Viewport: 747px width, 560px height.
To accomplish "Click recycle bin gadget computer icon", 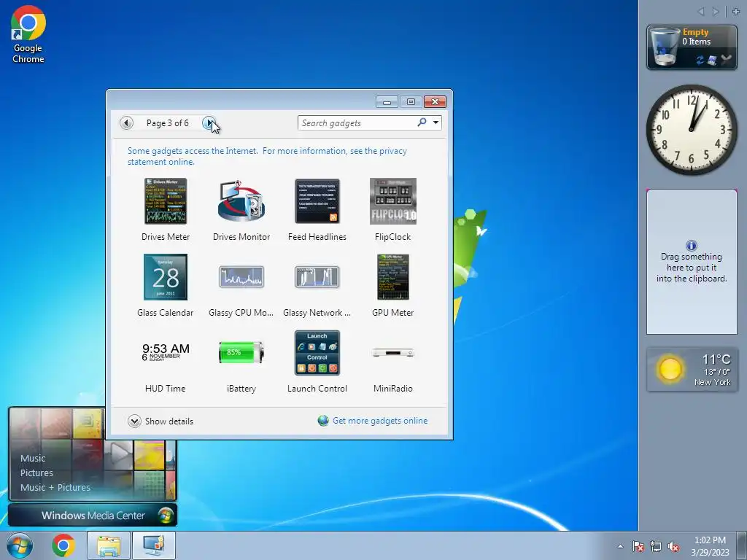I will [712, 60].
